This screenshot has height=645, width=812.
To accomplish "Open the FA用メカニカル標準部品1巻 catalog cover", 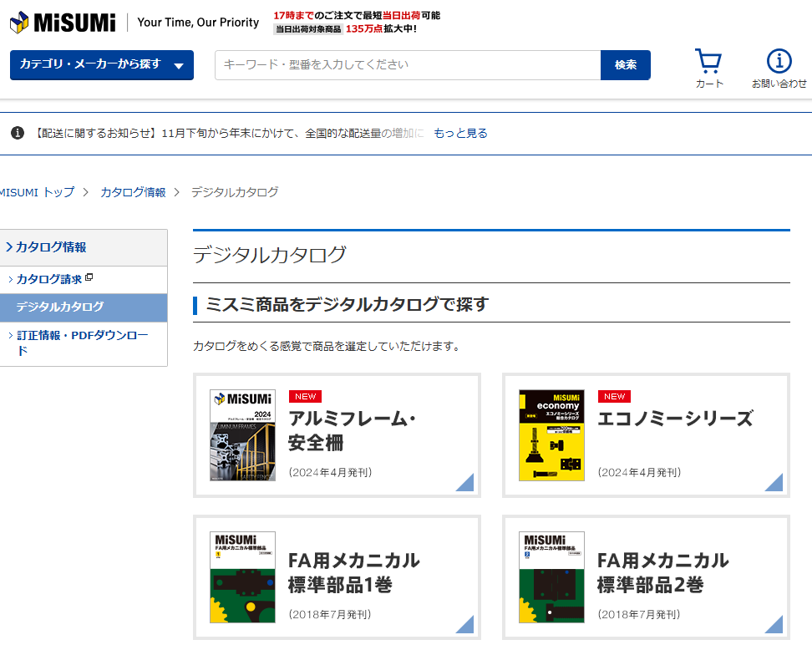I will pyautogui.click(x=242, y=577).
